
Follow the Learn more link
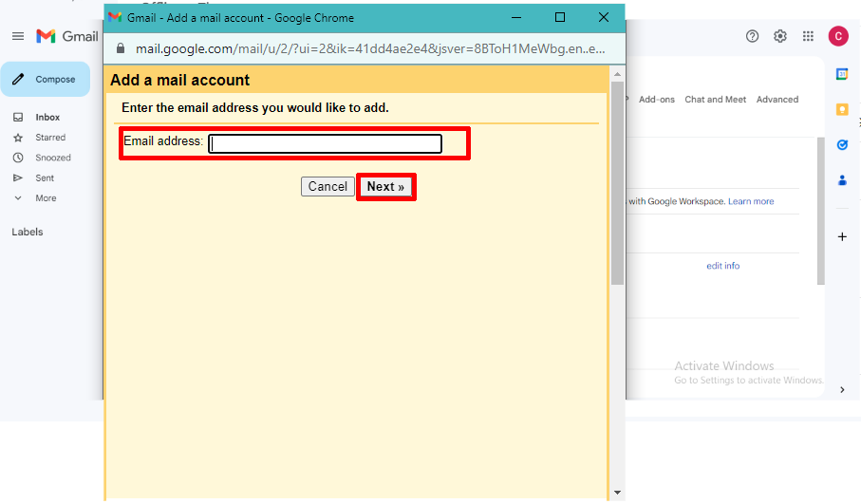(x=751, y=201)
